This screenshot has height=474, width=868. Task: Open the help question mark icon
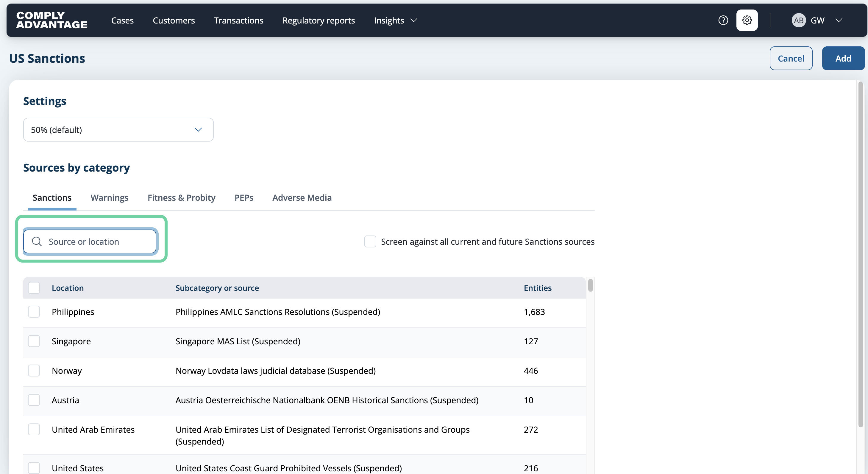tap(723, 21)
